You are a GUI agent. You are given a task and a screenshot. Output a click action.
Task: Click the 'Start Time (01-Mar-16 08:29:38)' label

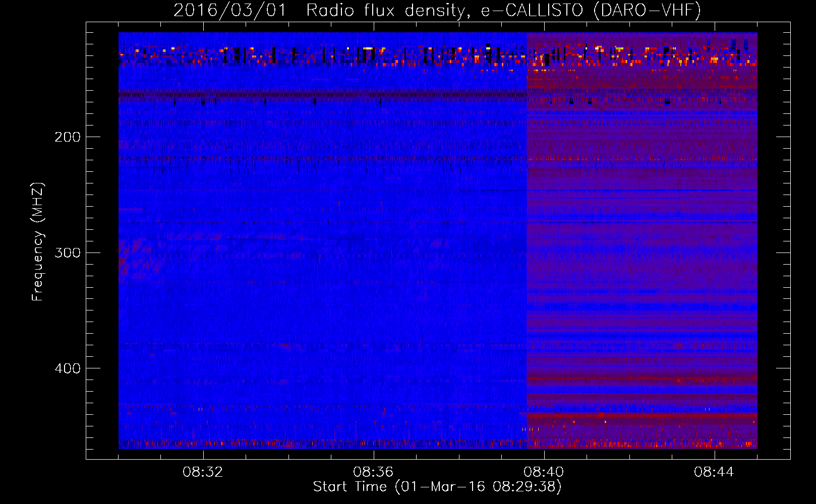click(x=437, y=487)
